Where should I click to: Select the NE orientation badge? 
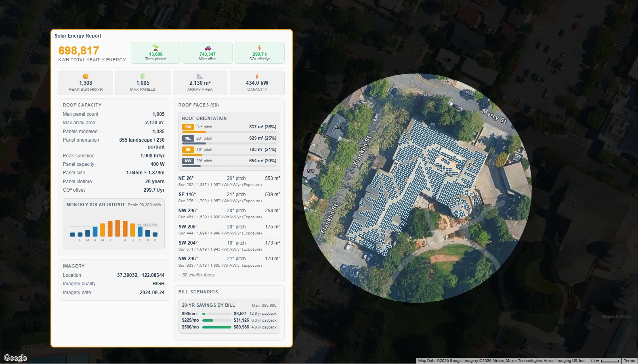[188, 138]
